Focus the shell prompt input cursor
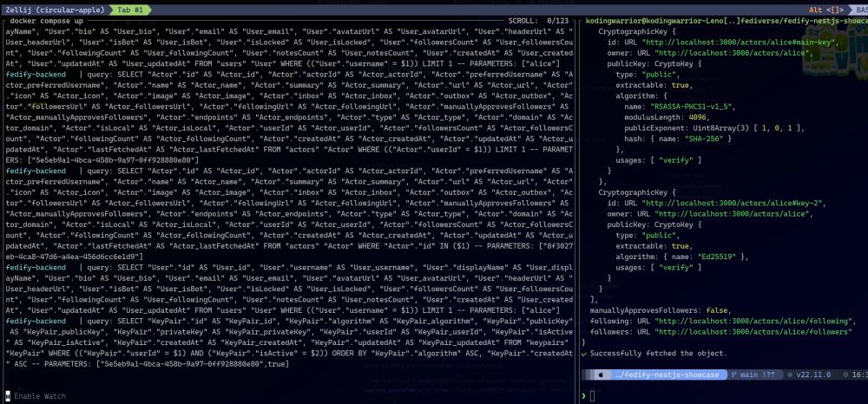 tap(592, 395)
